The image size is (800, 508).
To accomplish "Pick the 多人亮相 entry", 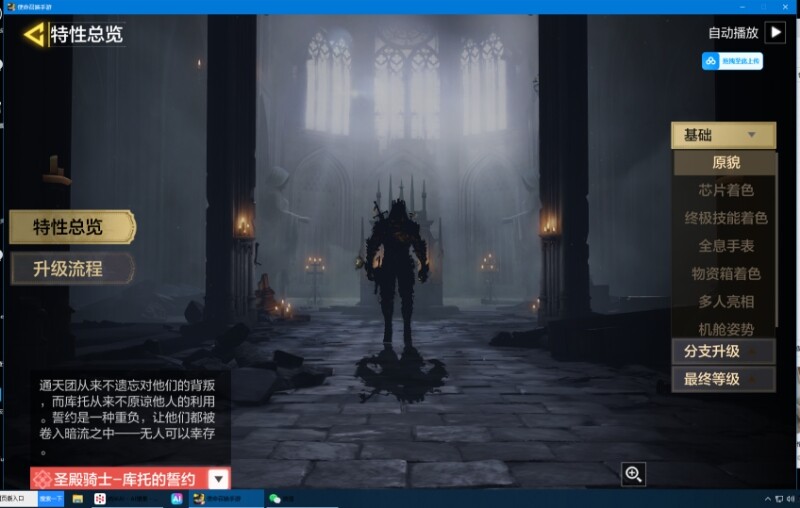I will [x=726, y=301].
